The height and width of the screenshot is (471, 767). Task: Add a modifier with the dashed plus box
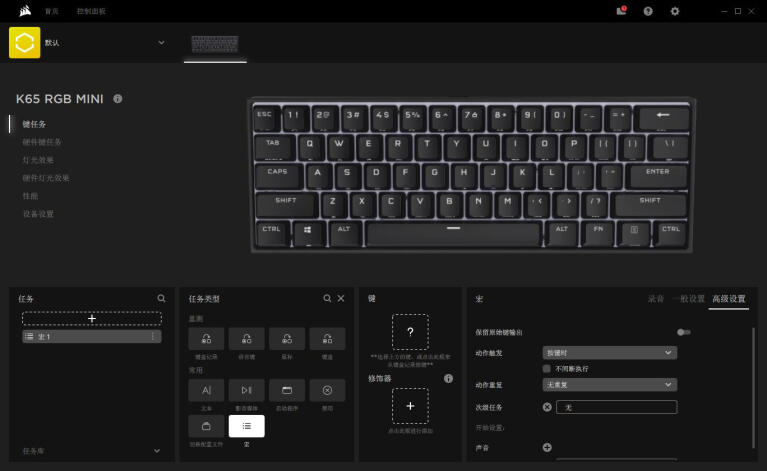coord(410,406)
